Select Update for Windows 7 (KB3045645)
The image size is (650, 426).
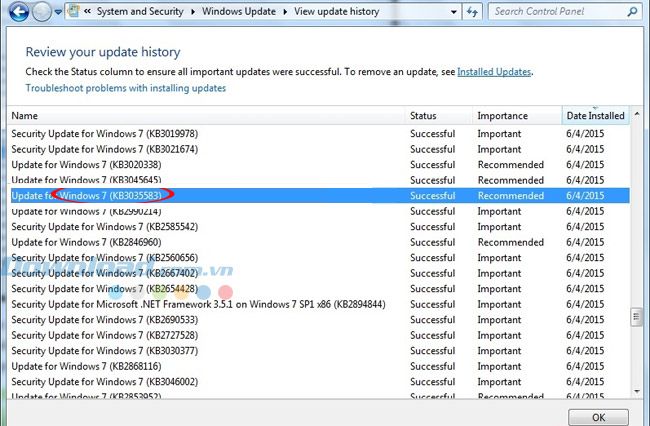(320, 180)
